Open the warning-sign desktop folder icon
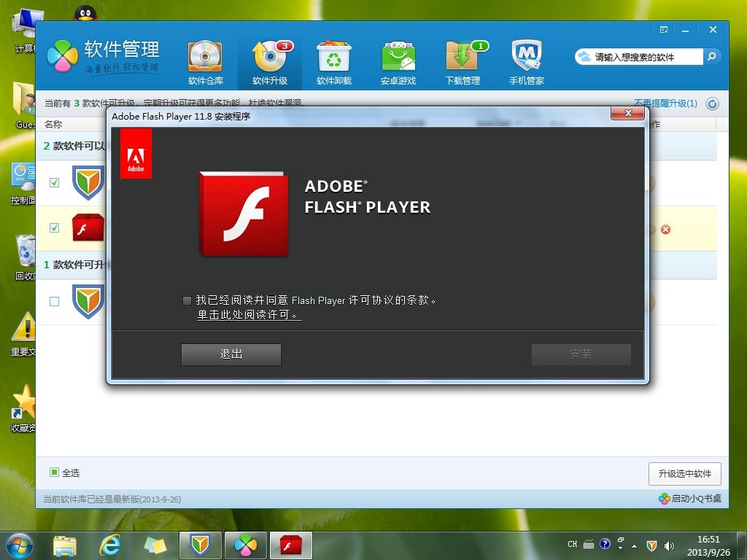The height and width of the screenshot is (560, 747). (x=23, y=333)
